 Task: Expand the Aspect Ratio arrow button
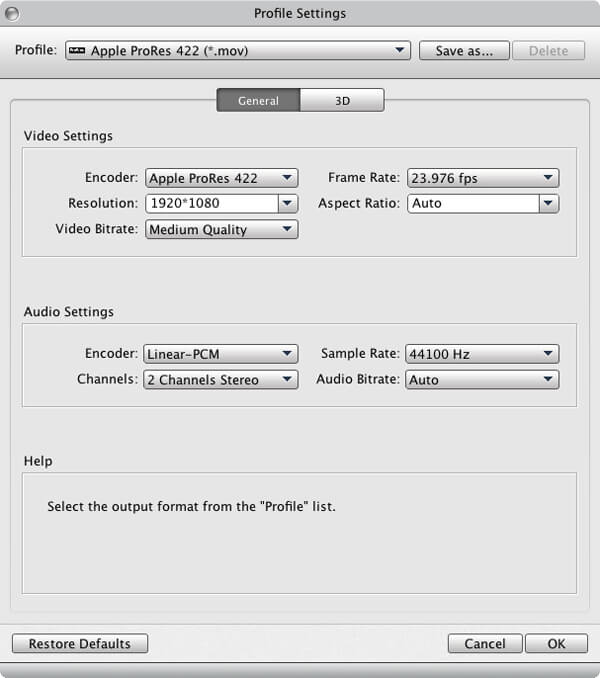[548, 203]
